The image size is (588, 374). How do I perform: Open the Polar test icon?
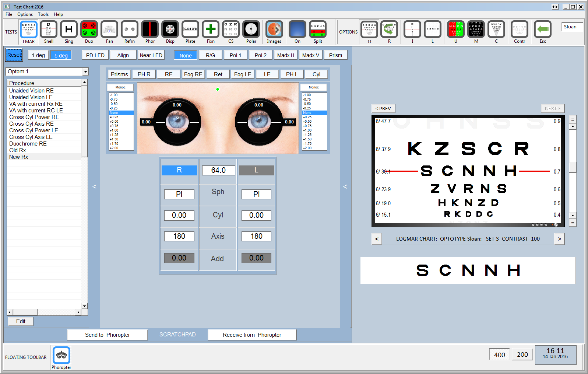click(x=251, y=29)
